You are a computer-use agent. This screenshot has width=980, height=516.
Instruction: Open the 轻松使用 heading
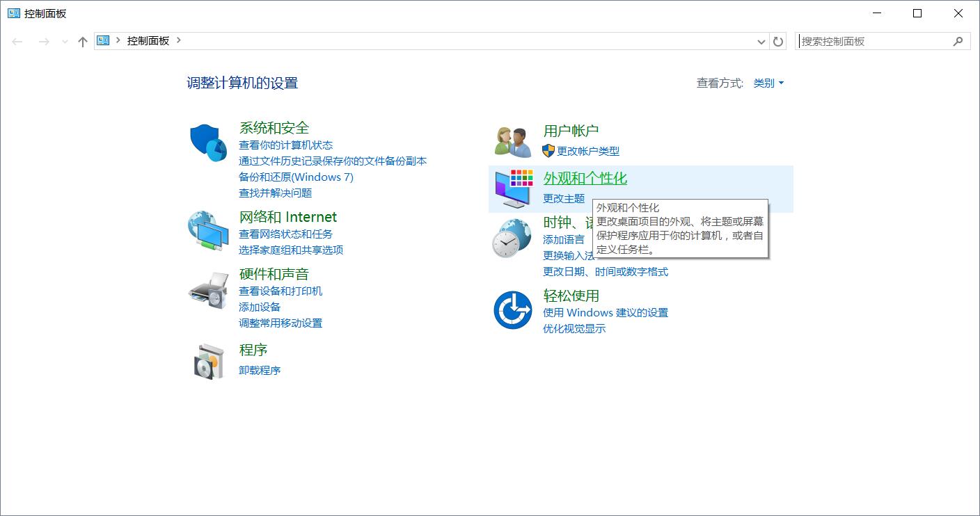point(571,296)
